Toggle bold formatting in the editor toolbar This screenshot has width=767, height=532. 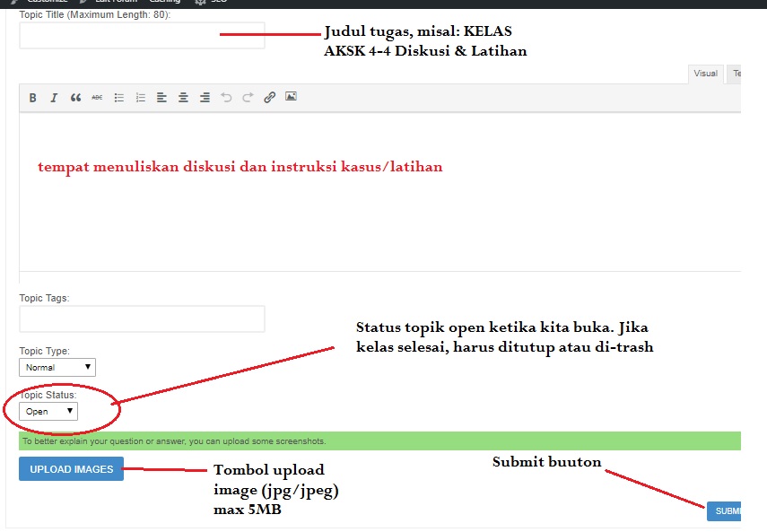point(32,98)
